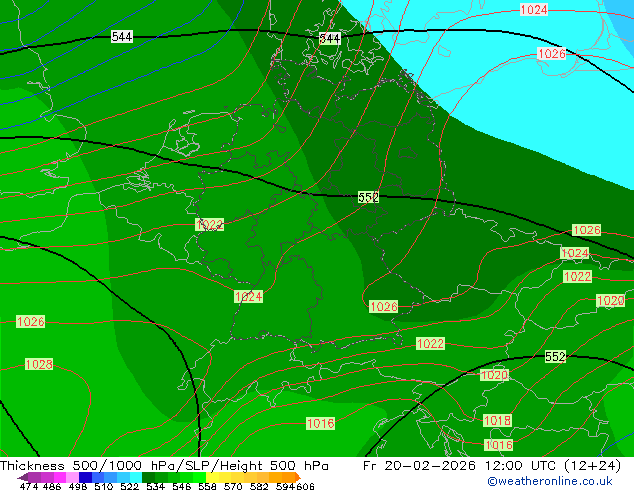Click the 1024 pressure label at the top edge
The width and height of the screenshot is (634, 490).
point(534,10)
